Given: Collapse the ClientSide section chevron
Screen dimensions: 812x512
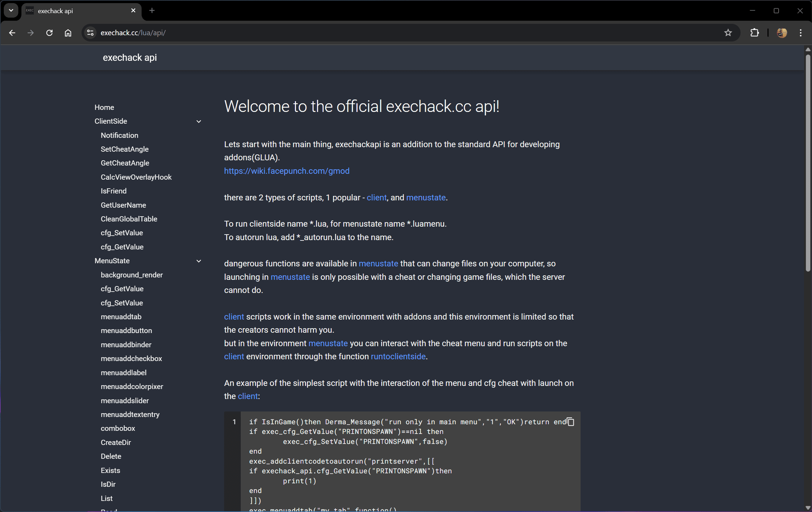Looking at the screenshot, I should click(199, 122).
